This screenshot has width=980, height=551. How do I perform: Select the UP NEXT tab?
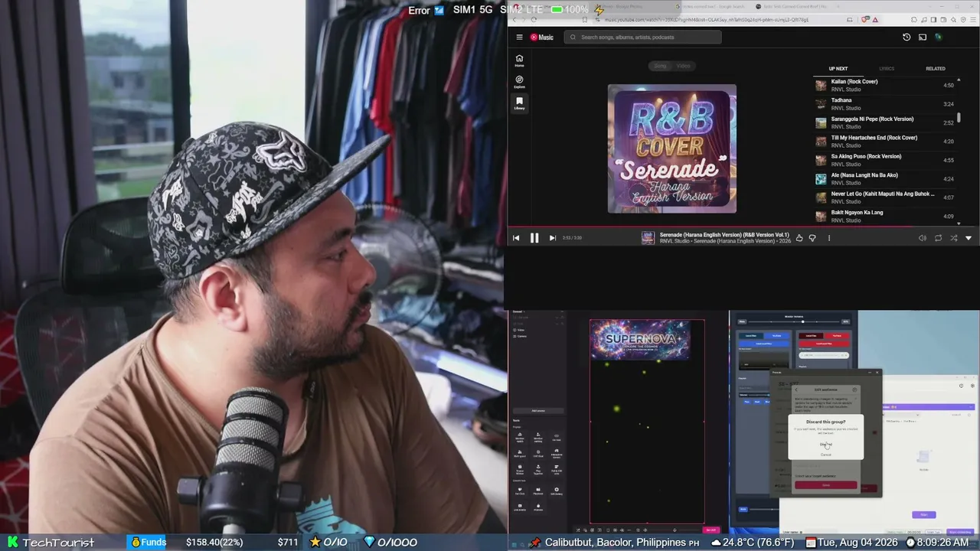point(838,69)
